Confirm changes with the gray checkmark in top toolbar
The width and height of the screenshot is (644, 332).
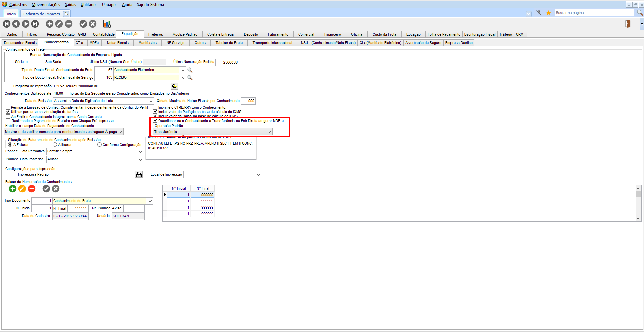tap(83, 24)
